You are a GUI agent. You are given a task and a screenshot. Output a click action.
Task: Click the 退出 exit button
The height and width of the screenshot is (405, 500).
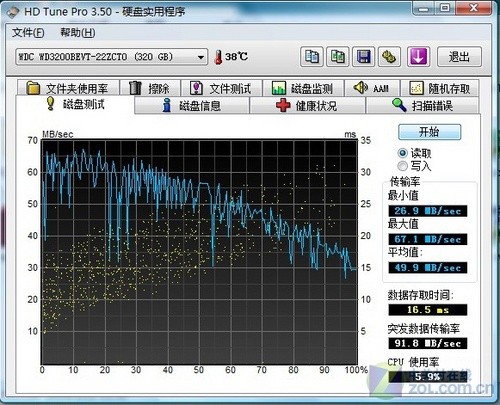click(459, 57)
